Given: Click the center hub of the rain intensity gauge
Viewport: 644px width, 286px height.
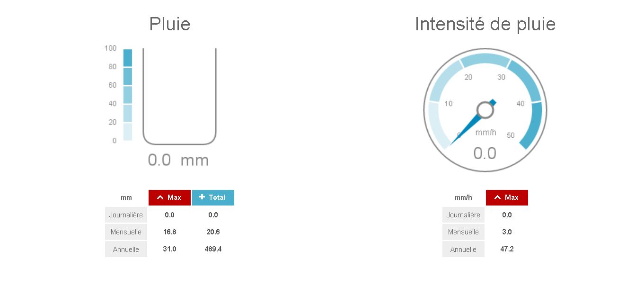Looking at the screenshot, I should (485, 110).
